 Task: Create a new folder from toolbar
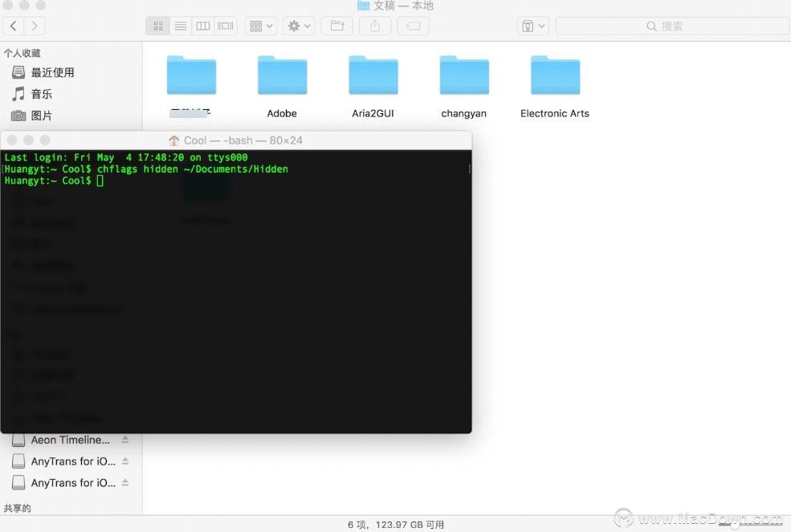click(337, 26)
